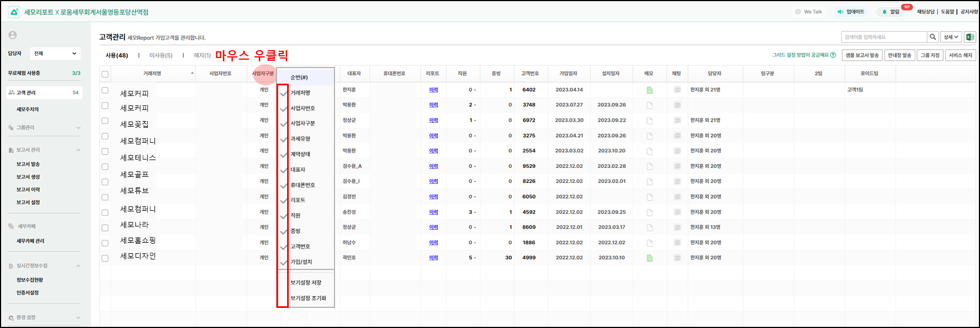This screenshot has height=328, width=980.
Task: Select the 세모디자인 row checkbox
Action: pos(105,258)
